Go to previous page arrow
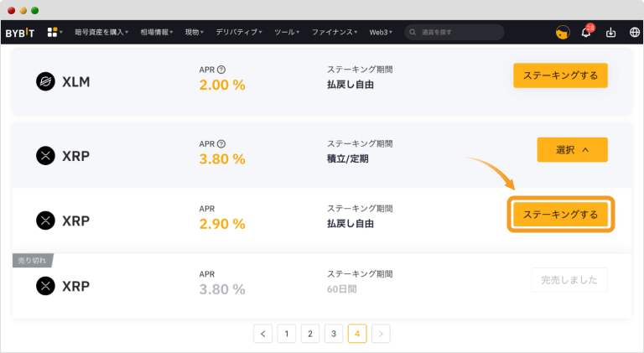The height and width of the screenshot is (353, 644). pyautogui.click(x=262, y=334)
